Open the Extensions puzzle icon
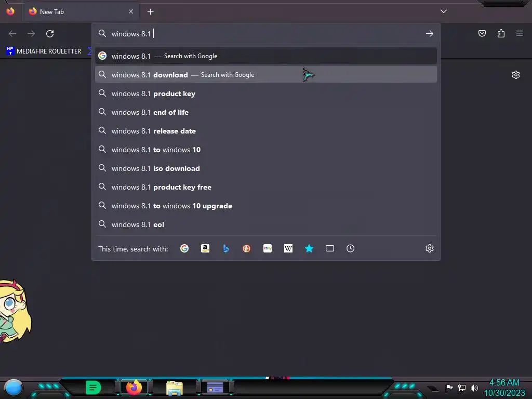Viewport: 532px width, 399px height. click(x=501, y=33)
